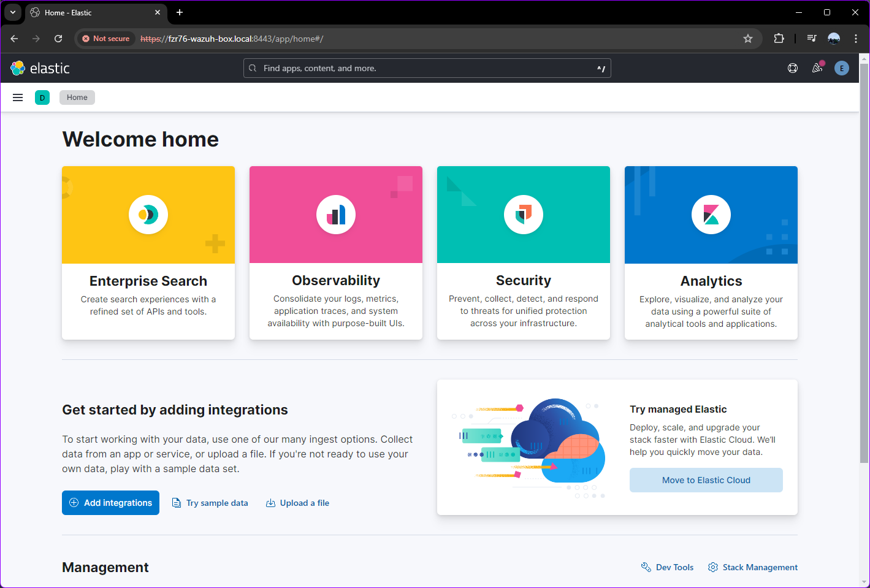Click the plus icon in Add integrations

tap(74, 503)
